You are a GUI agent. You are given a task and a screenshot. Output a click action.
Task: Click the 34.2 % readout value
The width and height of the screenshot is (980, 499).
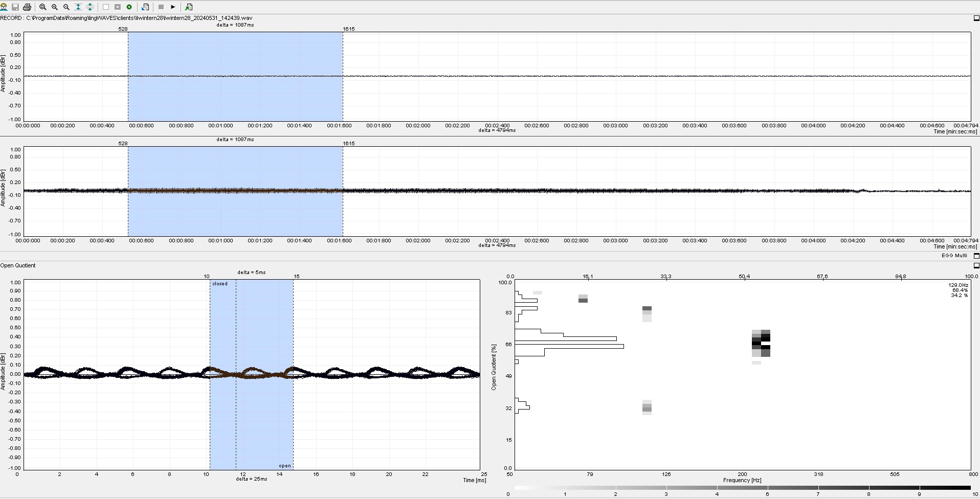pos(960,296)
